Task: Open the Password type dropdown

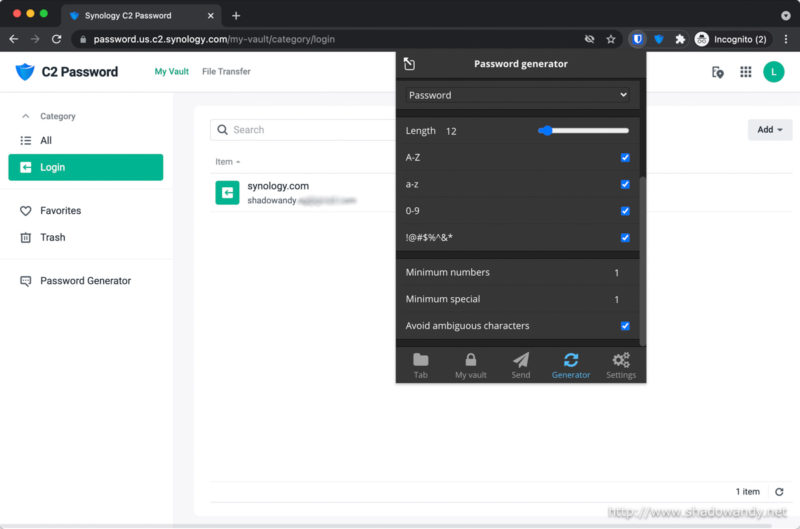Action: (518, 95)
